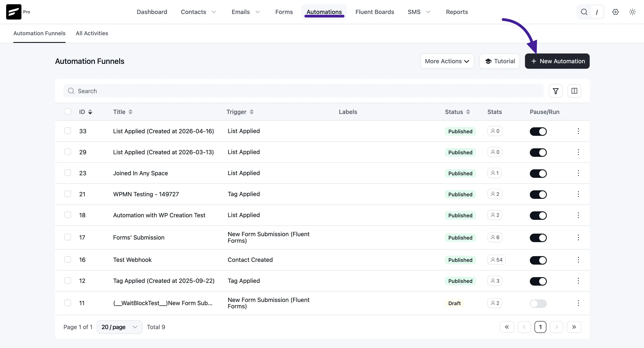Open the Reports menu item
644x348 pixels.
457,12
